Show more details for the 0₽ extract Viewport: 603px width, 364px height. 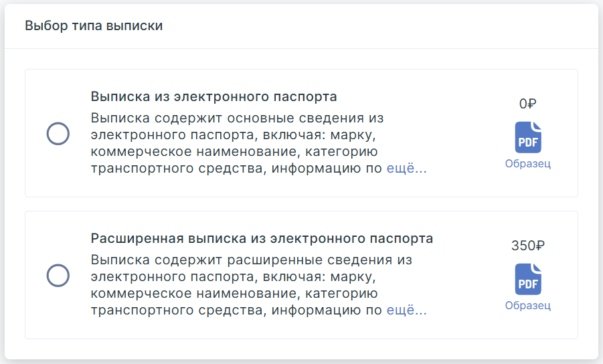pos(406,169)
